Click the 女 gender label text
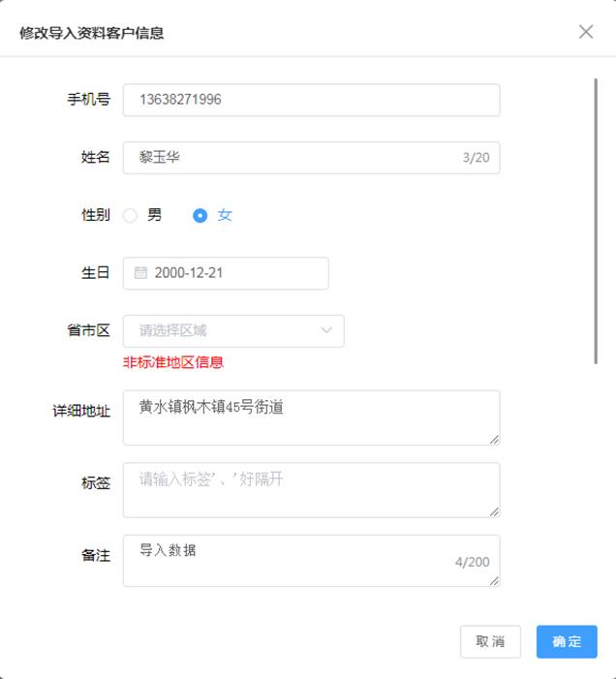 (x=225, y=215)
